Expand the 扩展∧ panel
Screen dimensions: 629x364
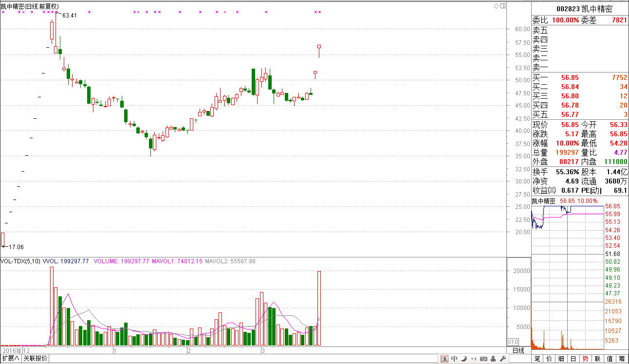10,359
